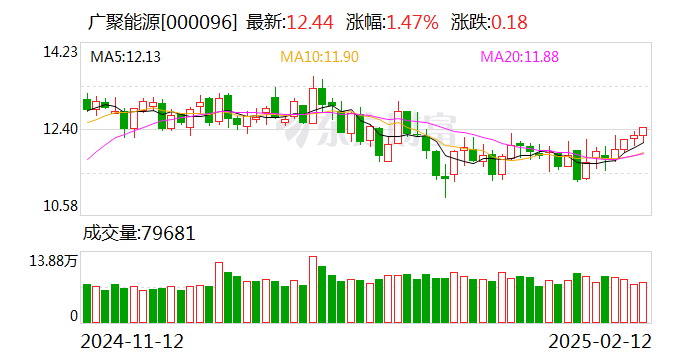Screen dimensions: 688x360
Task: Click the 成交量:79681 volume label
Action: 139,233
